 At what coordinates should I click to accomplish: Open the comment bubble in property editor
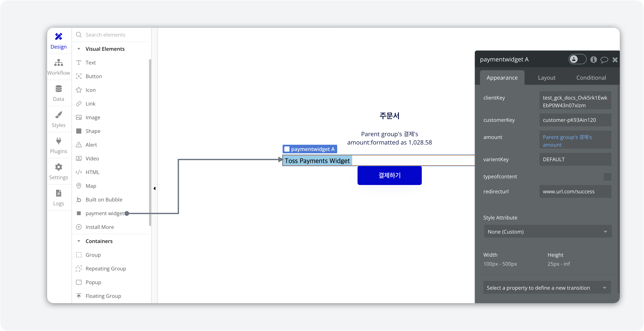pos(604,60)
